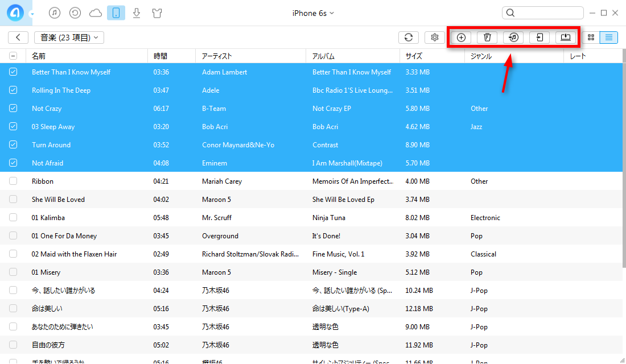This screenshot has width=626, height=364.
Task: Open the skin T-shirt icon
Action: 157,13
